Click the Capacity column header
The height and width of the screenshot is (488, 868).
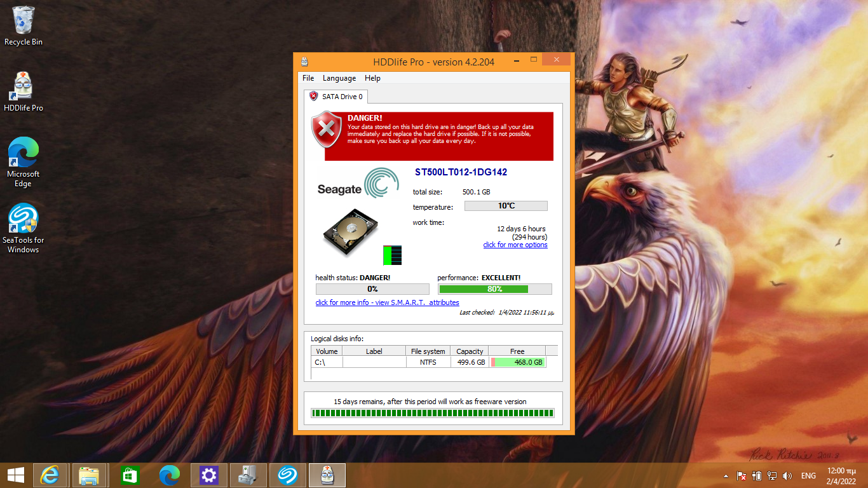(470, 351)
